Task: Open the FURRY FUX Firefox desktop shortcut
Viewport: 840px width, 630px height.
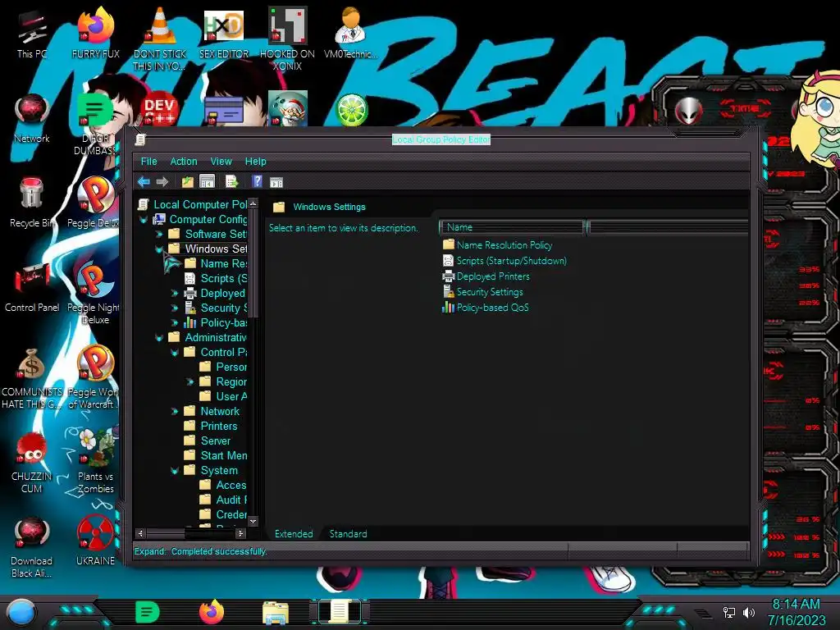Action: pyautogui.click(x=96, y=33)
